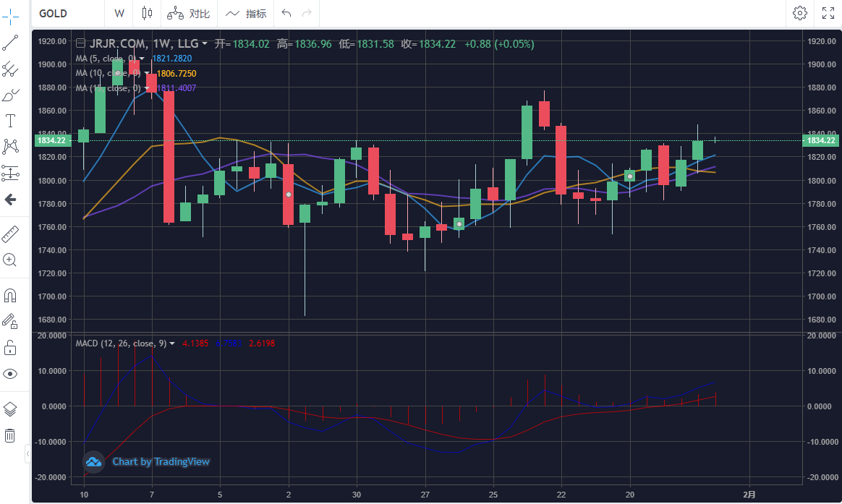Select the trend line drawing tool

click(11, 43)
